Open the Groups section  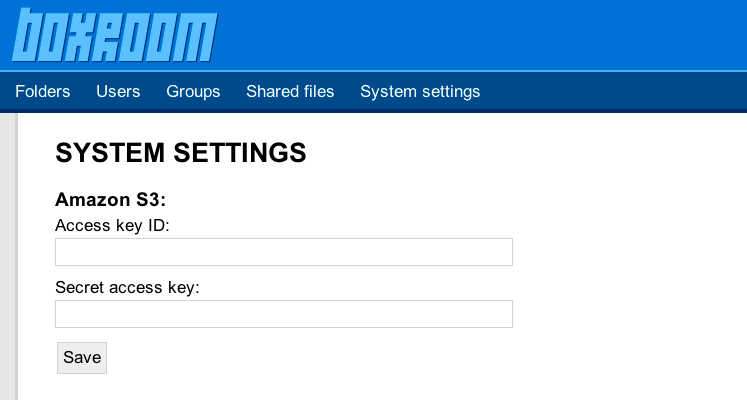193,91
